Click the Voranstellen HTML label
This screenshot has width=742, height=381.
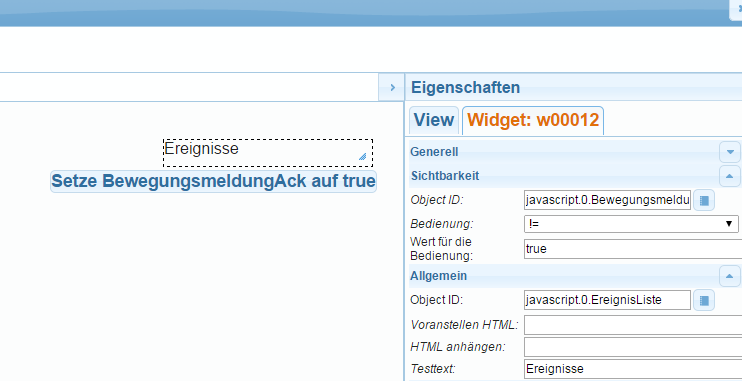464,325
